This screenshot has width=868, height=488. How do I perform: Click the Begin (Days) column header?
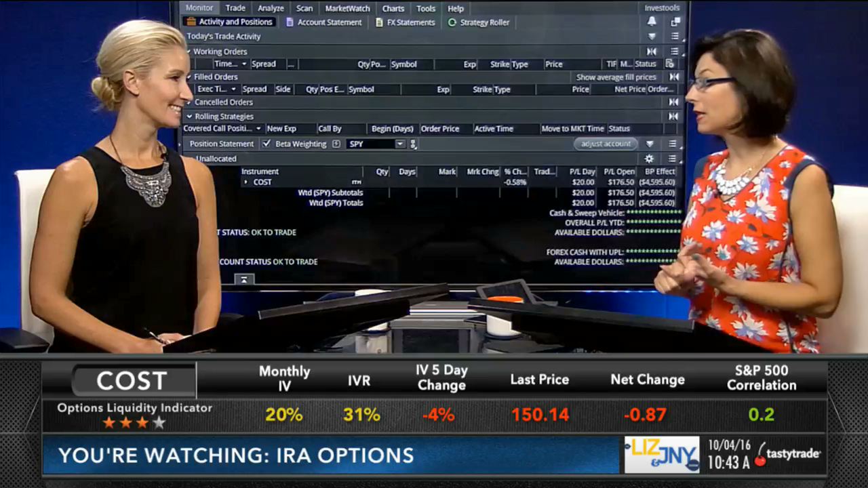click(393, 129)
